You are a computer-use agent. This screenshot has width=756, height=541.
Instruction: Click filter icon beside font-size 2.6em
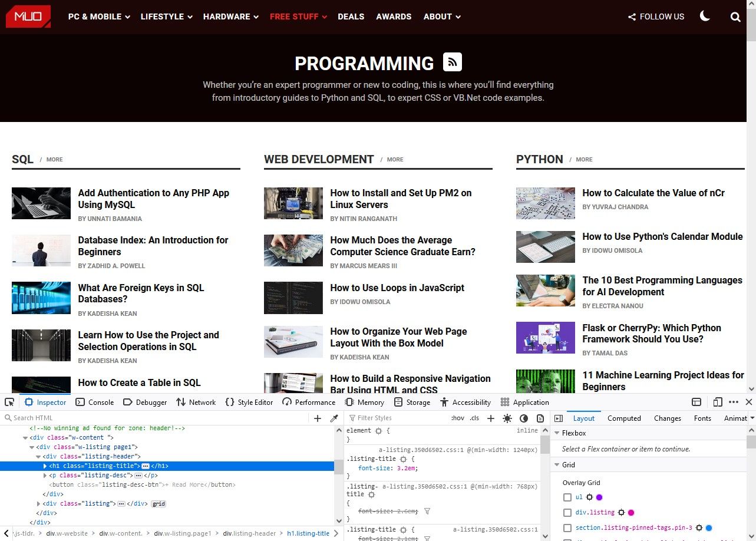click(x=427, y=512)
